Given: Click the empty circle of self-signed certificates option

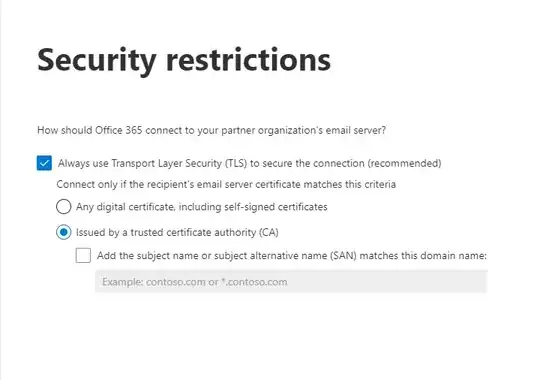Looking at the screenshot, I should coord(63,207).
